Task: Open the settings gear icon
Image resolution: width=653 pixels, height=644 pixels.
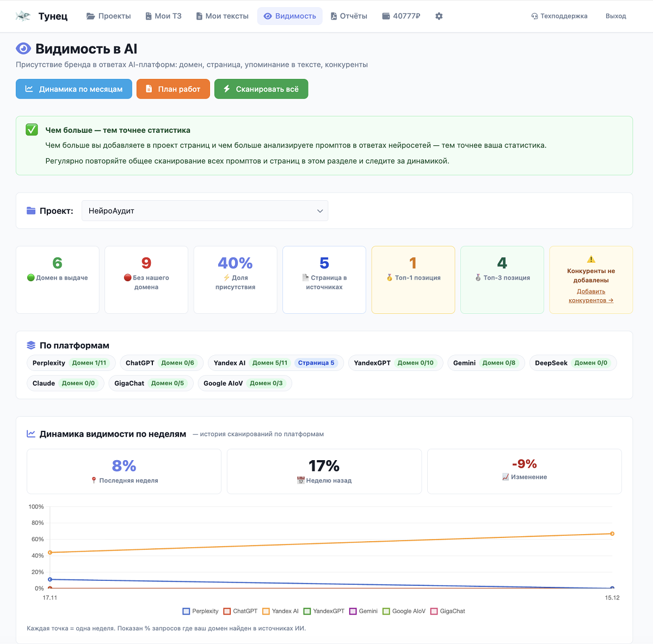Action: pyautogui.click(x=439, y=16)
